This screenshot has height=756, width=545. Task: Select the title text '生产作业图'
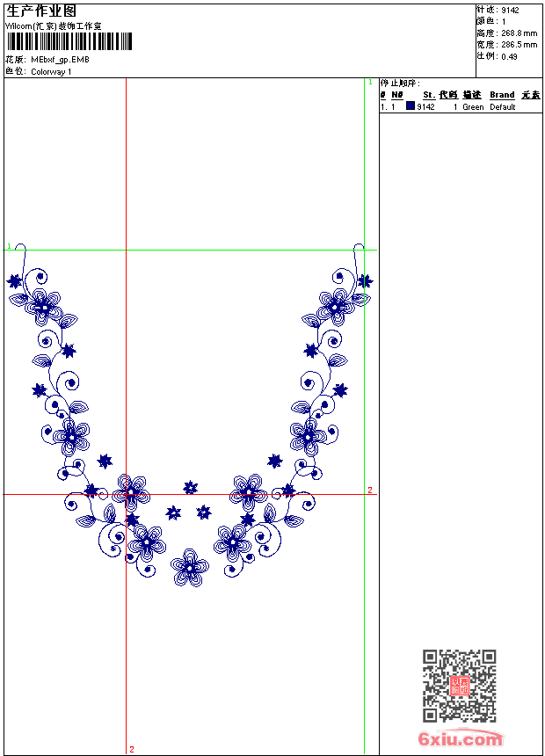pyautogui.click(x=41, y=11)
